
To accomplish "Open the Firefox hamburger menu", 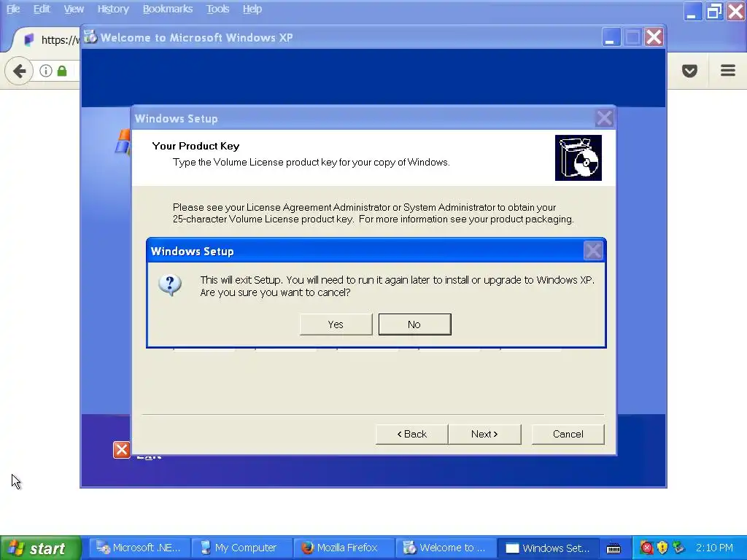I will [727, 71].
